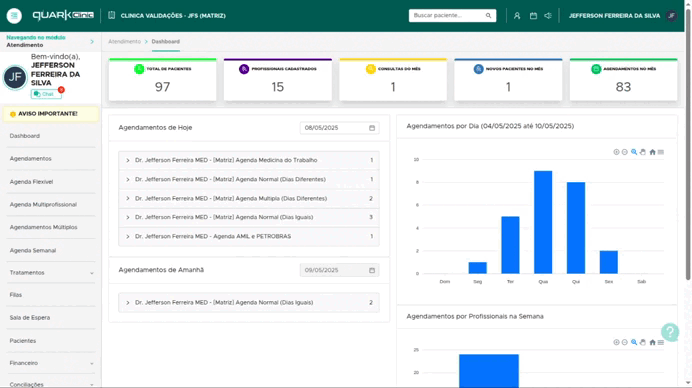Open the Aviso Importante notice
Image resolution: width=692 pixels, height=388 pixels.
pyautogui.click(x=51, y=114)
